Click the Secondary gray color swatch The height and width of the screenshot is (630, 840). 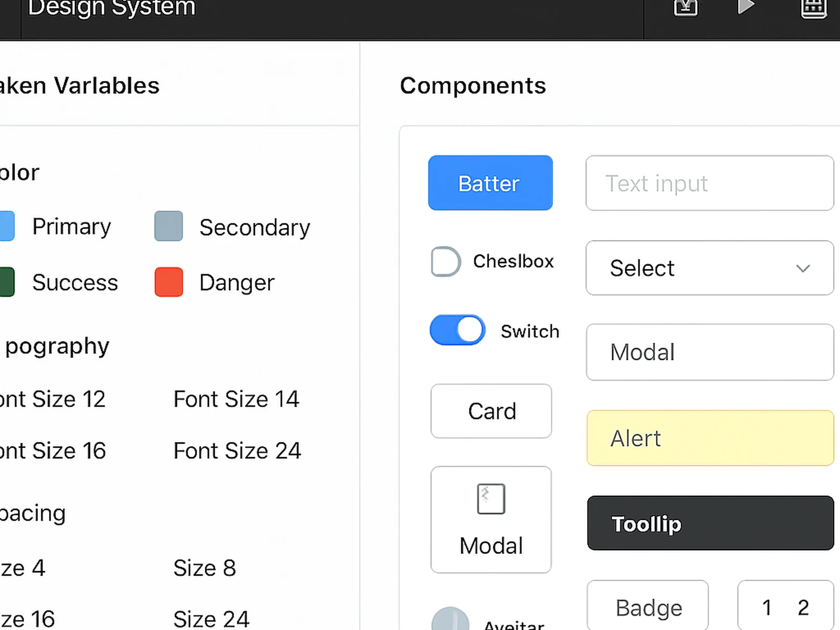[168, 226]
